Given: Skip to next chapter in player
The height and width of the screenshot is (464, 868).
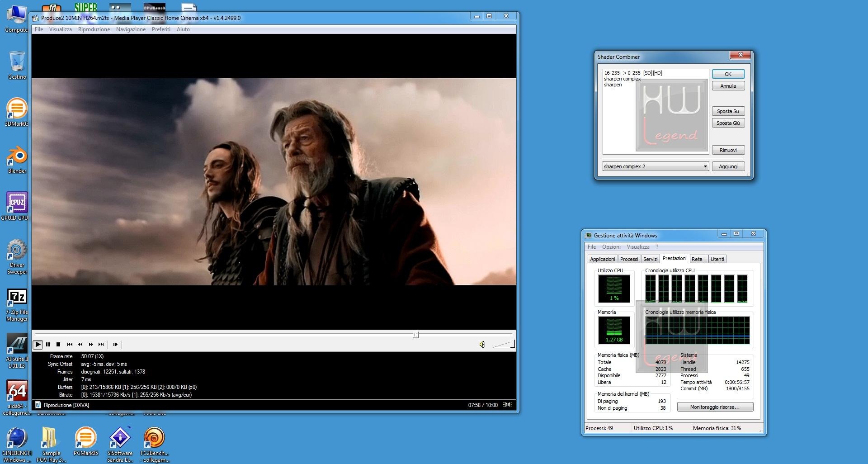Looking at the screenshot, I should (x=101, y=345).
